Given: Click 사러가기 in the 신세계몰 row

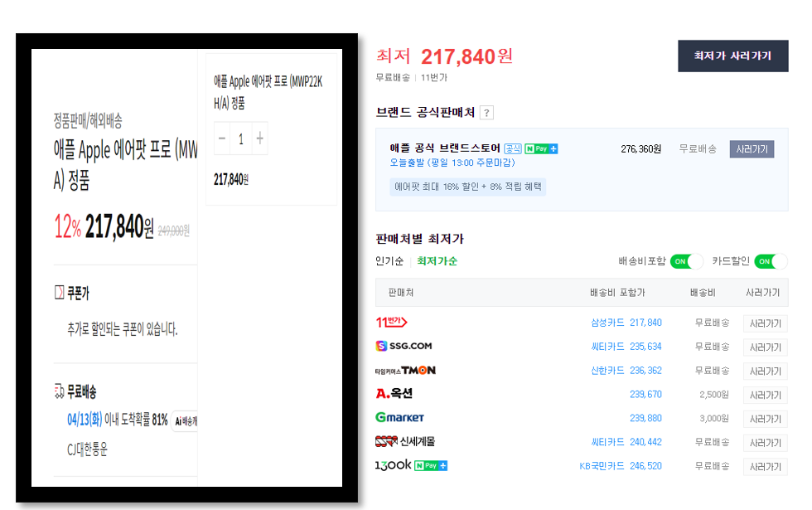Looking at the screenshot, I should click(765, 443).
